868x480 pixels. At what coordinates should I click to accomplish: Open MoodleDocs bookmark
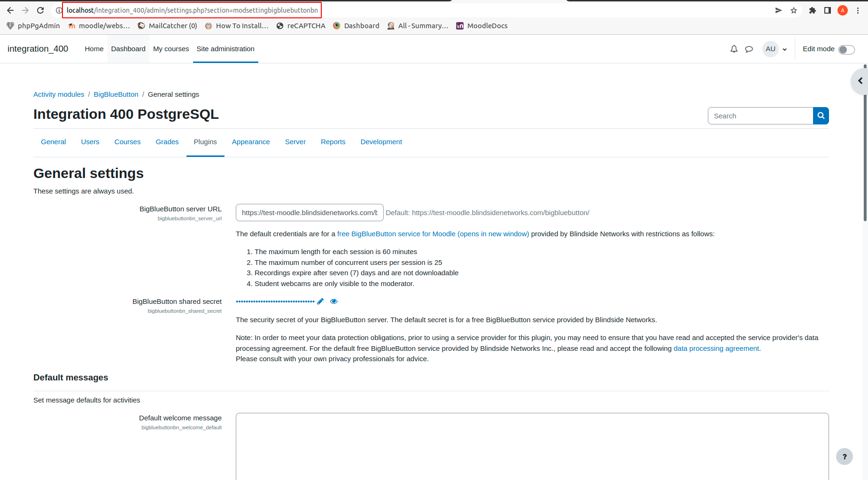pos(482,26)
